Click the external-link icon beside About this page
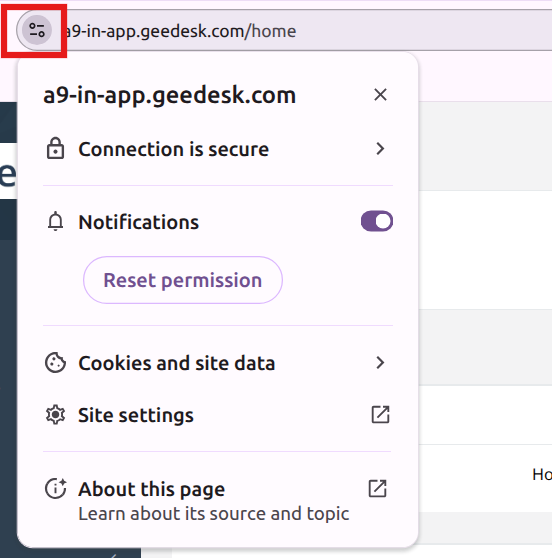The height and width of the screenshot is (558, 552). [377, 488]
